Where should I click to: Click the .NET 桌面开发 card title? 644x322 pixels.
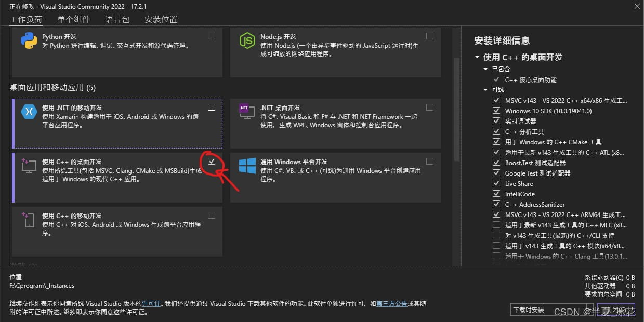pyautogui.click(x=280, y=108)
